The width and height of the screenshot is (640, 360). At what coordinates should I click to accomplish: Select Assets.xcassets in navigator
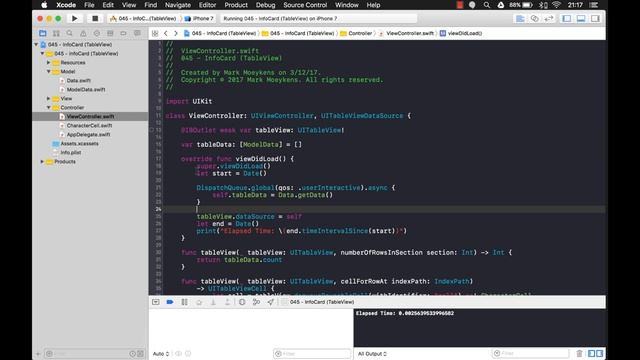tap(79, 144)
